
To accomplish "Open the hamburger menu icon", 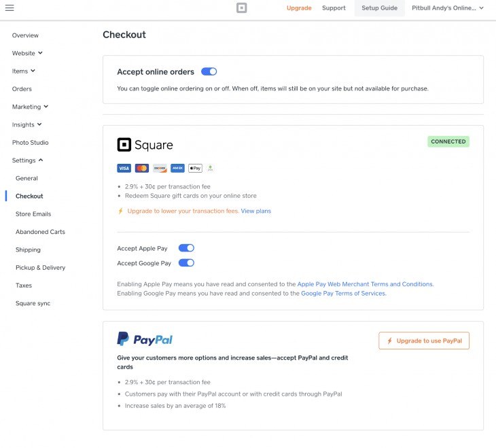I will (x=10, y=8).
